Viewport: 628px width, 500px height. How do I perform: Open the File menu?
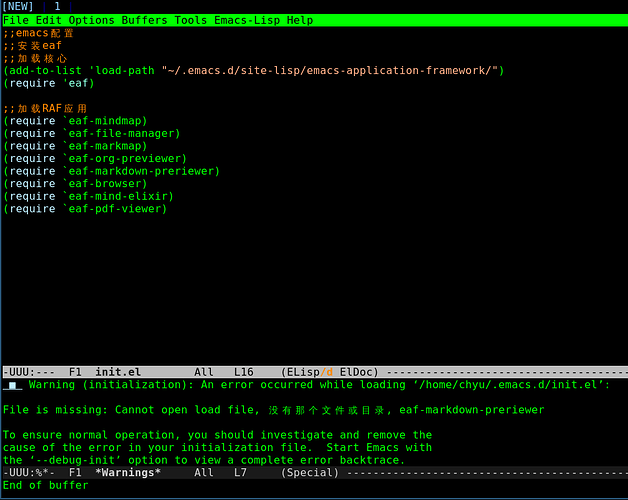coord(15,20)
